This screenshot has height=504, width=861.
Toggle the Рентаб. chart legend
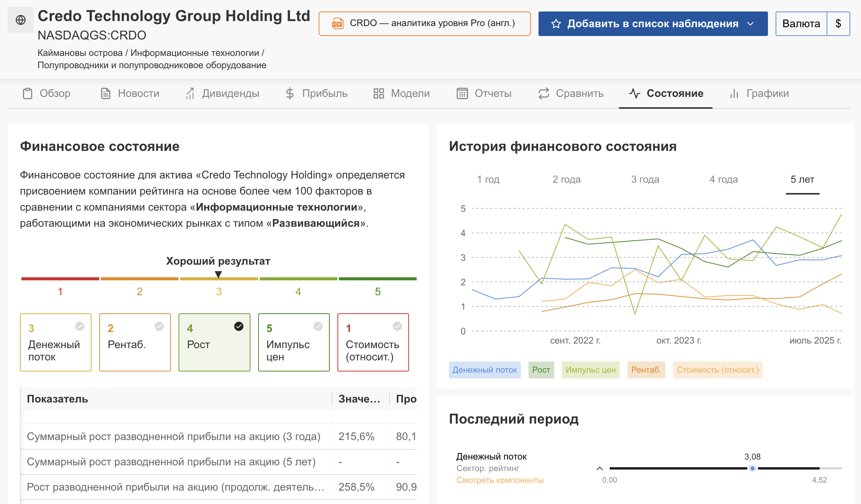646,370
